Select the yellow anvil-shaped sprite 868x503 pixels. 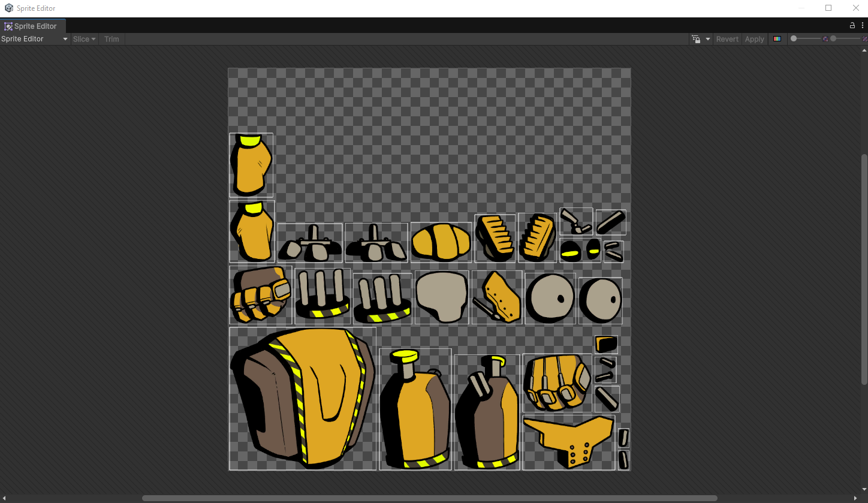click(x=568, y=442)
